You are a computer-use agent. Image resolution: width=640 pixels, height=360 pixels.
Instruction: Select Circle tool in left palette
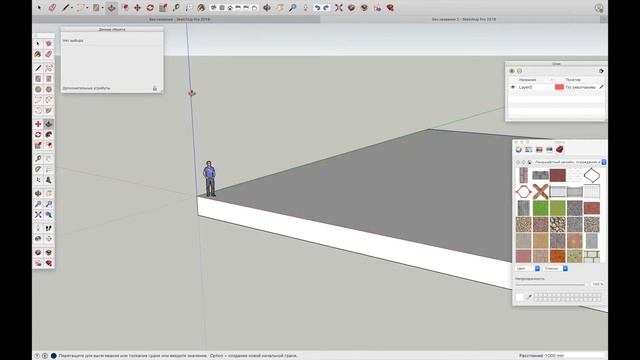pos(38,89)
